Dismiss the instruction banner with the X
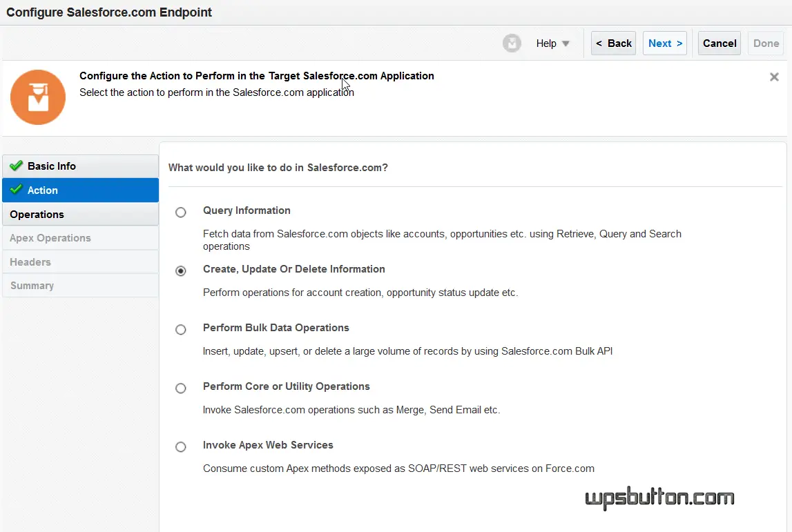Screen dimensions: 792x532 tap(774, 77)
